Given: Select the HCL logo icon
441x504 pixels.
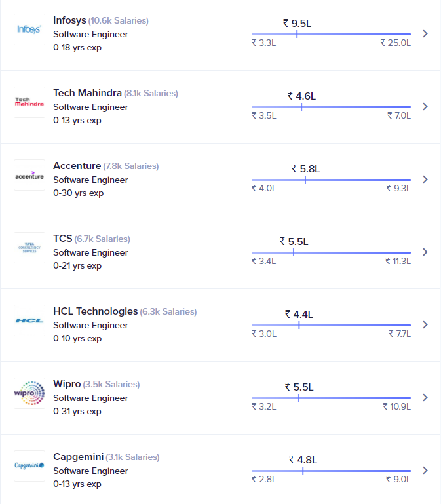Looking at the screenshot, I should [x=29, y=320].
